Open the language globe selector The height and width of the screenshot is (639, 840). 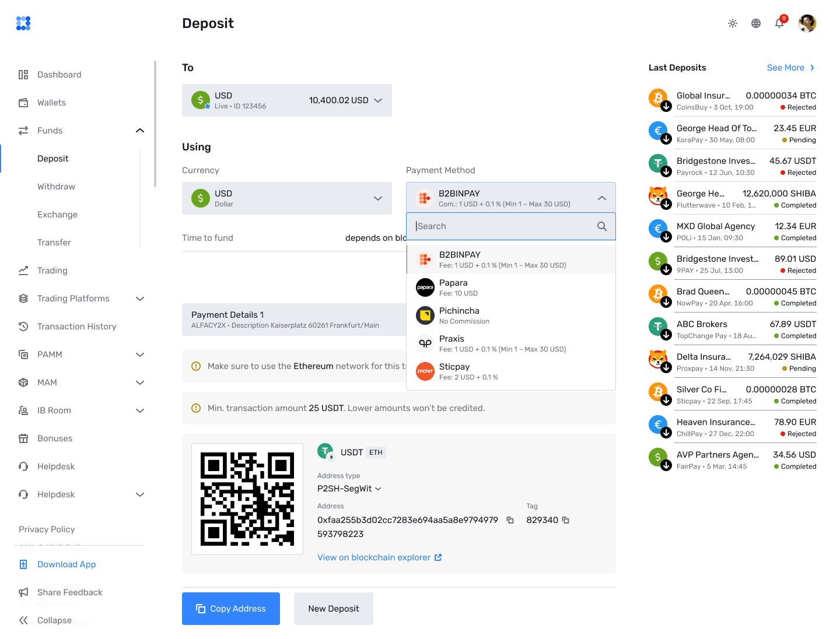755,23
